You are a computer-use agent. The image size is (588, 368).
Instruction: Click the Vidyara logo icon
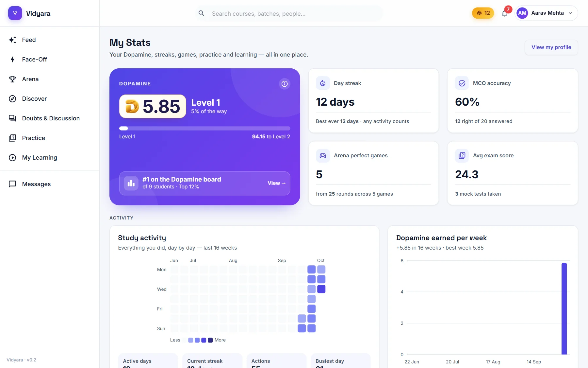15,13
